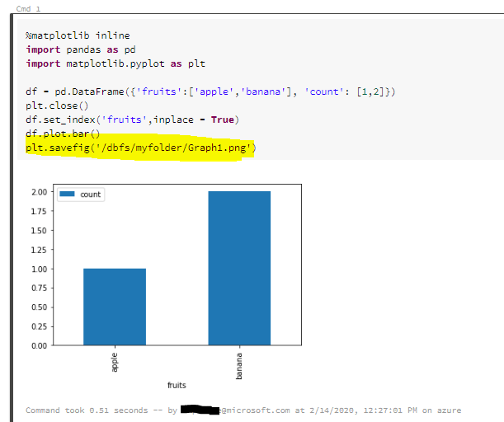The height and width of the screenshot is (422, 504).
Task: Click the 0.50 y-axis tick label
Action: point(40,307)
